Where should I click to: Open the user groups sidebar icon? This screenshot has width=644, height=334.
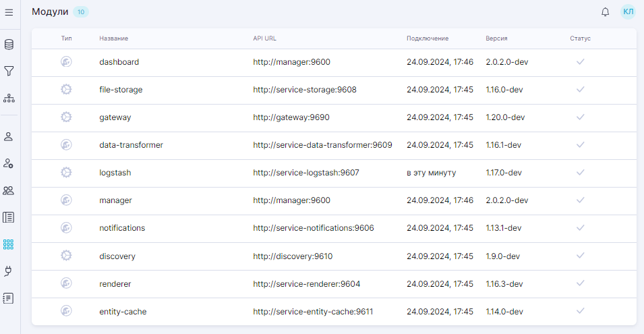[9, 190]
